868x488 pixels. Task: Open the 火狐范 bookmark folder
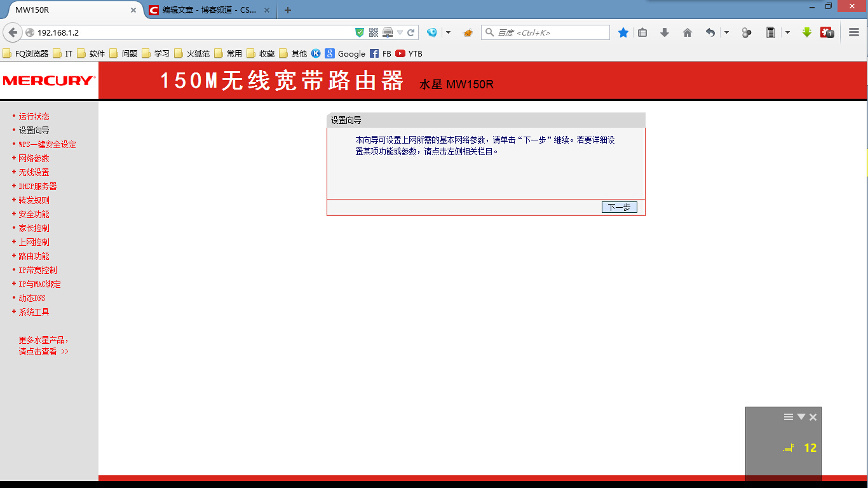point(191,53)
